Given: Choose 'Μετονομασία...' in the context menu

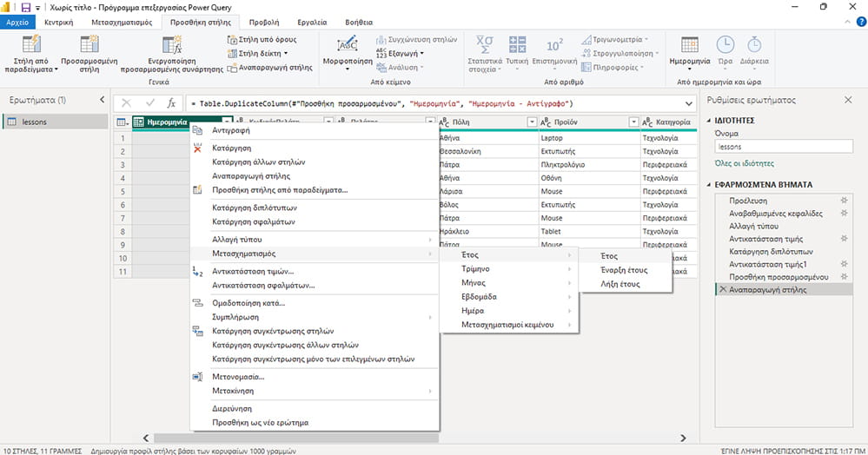Looking at the screenshot, I should pyautogui.click(x=238, y=376).
